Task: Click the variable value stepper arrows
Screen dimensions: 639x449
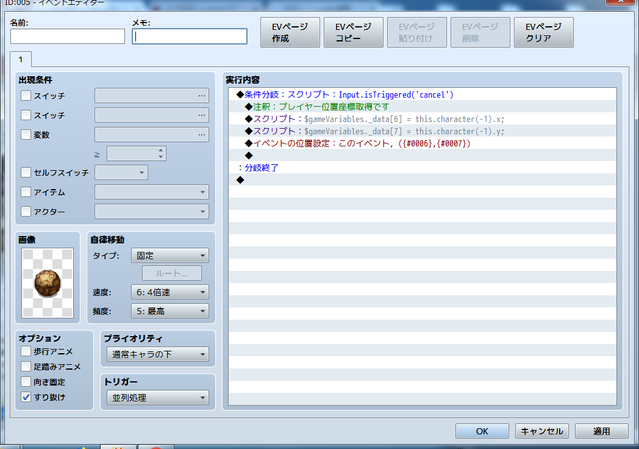Action: [161, 154]
